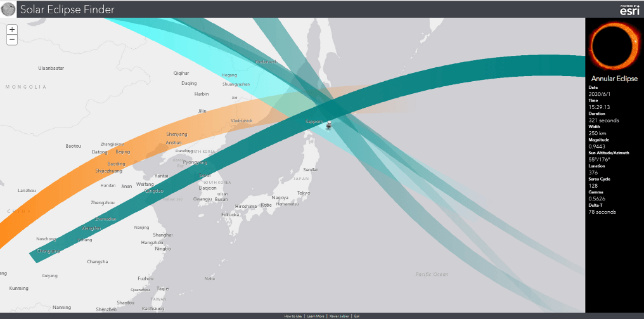Click the Tokyo city label
The height and width of the screenshot is (319, 644).
point(303,193)
